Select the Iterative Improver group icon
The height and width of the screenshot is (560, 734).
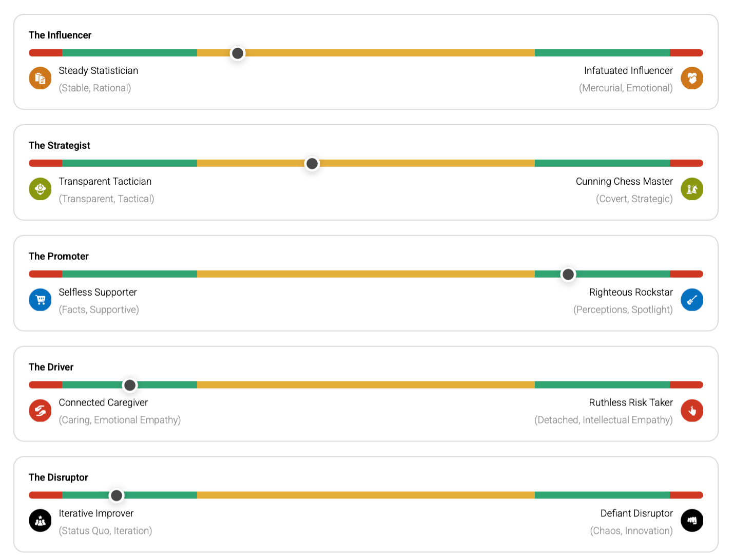coord(40,520)
